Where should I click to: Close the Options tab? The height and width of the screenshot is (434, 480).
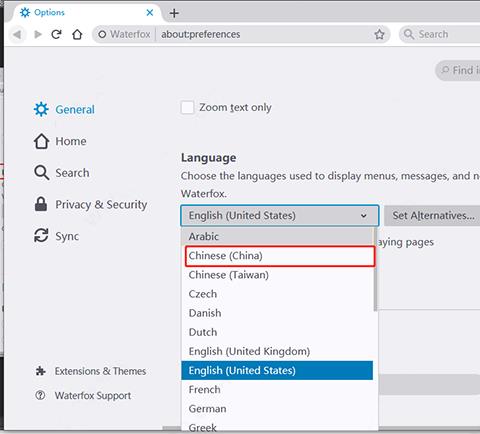click(150, 13)
